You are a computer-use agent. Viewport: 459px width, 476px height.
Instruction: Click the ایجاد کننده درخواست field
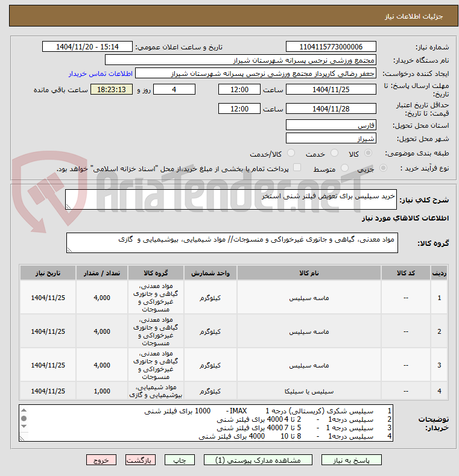[x=256, y=74]
